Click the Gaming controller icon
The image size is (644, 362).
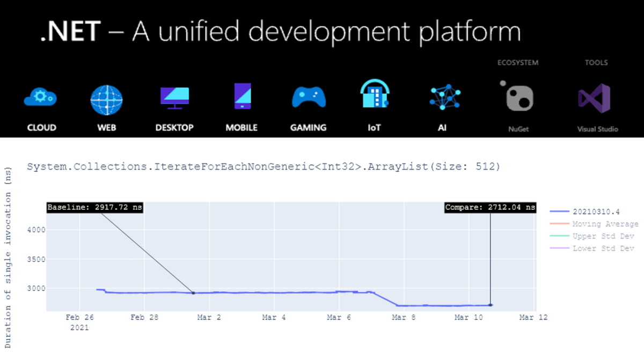pyautogui.click(x=309, y=98)
